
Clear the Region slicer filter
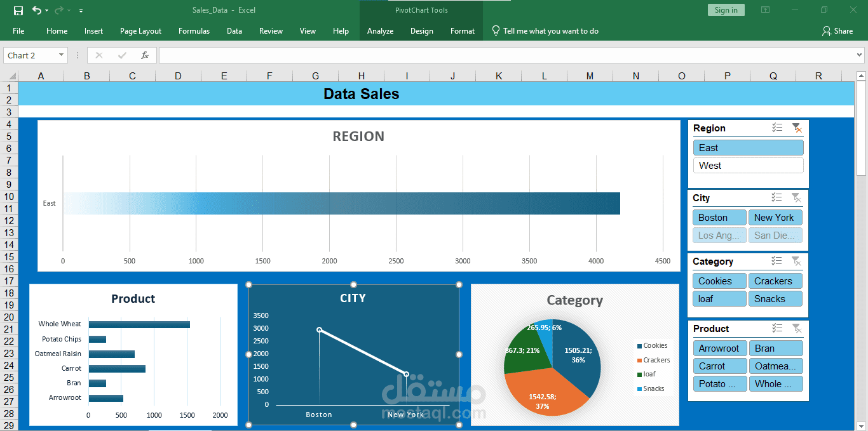pos(796,128)
